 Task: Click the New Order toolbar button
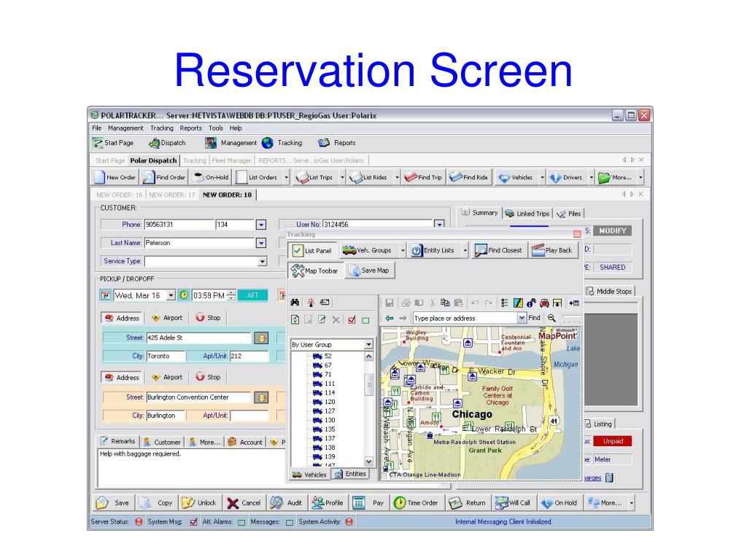click(x=115, y=177)
